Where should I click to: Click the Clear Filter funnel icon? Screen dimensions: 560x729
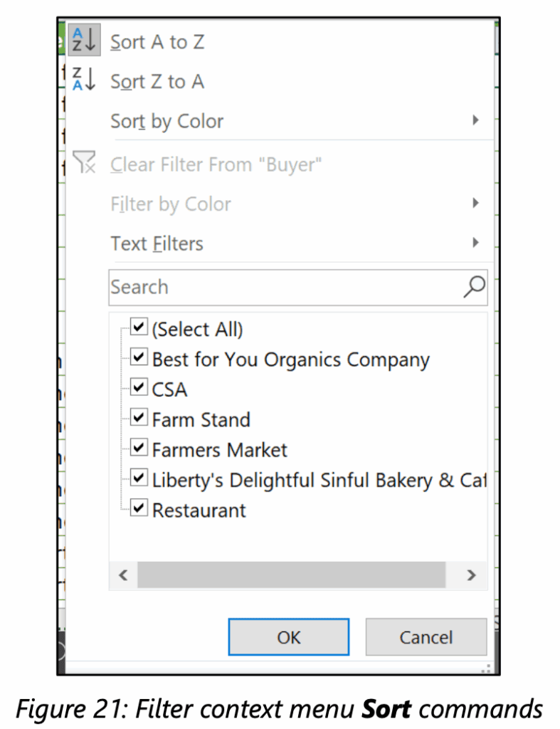85,163
